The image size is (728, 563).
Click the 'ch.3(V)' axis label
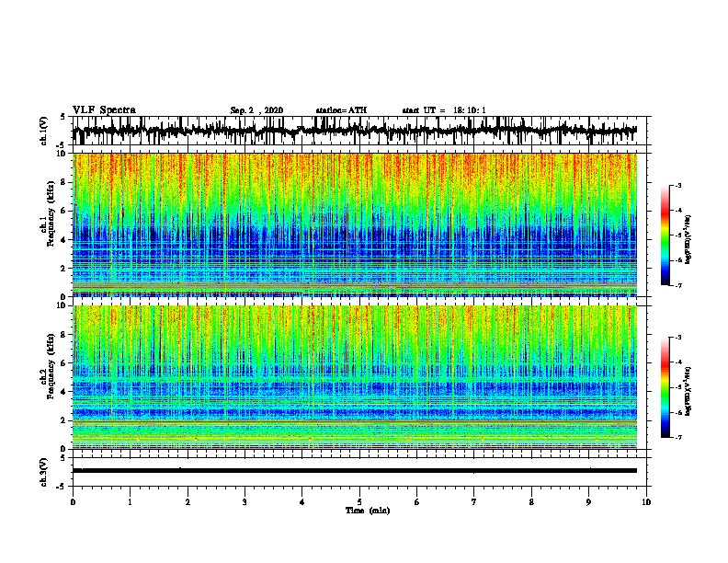tap(44, 472)
